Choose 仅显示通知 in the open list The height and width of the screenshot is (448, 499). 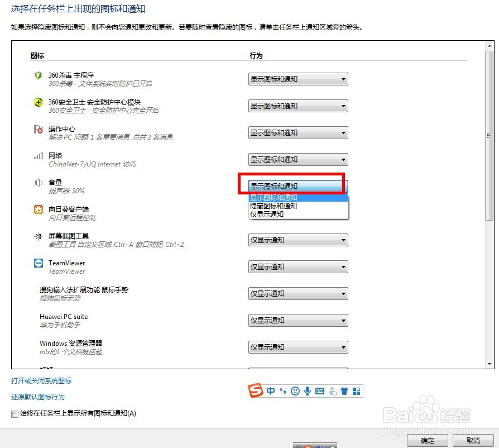(x=298, y=214)
